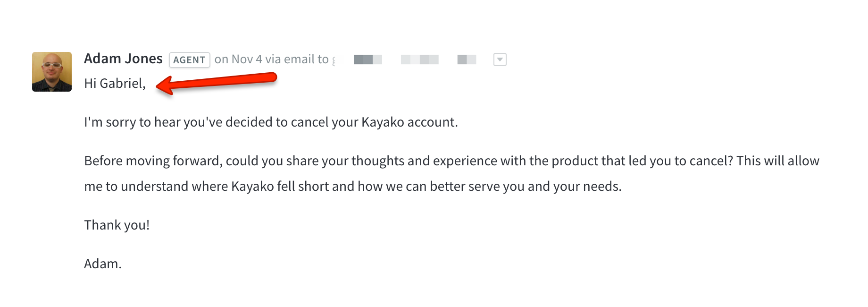
Task: Click the partially visible recipient letter after 'to'
Action: click(334, 60)
